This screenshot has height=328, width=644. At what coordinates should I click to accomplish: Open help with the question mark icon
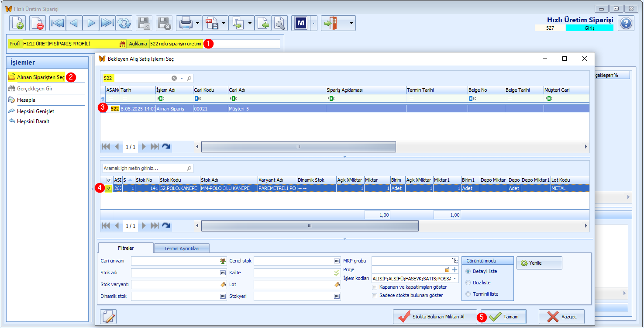click(x=626, y=23)
